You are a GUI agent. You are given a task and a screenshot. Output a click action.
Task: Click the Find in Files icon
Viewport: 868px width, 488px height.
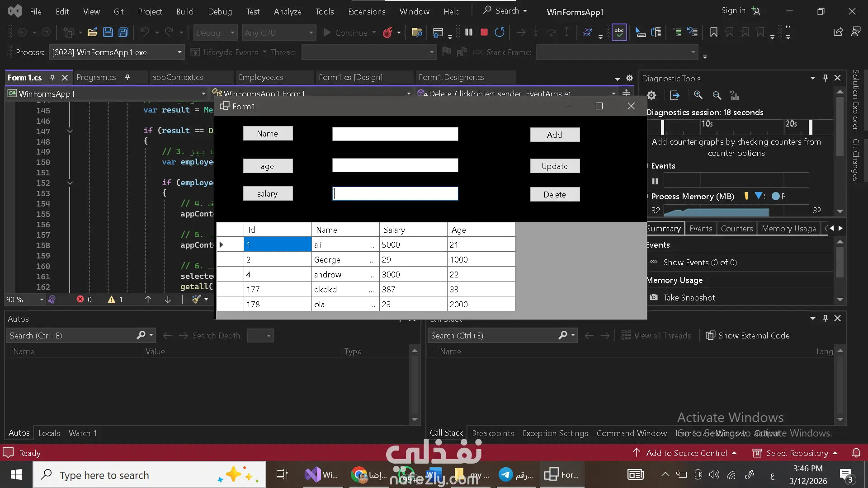[417, 33]
